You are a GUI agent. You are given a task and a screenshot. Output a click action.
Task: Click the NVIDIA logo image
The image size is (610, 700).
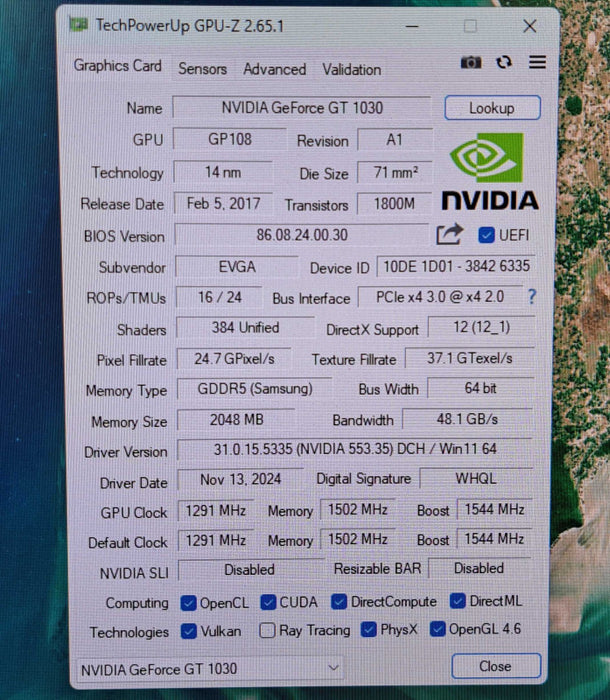[x=490, y=171]
